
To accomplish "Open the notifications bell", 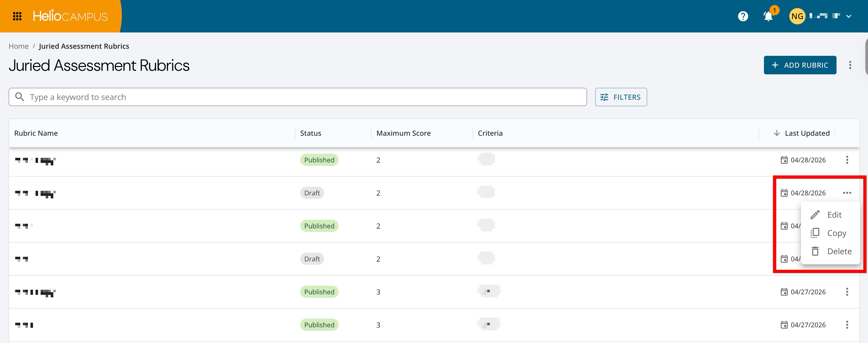I will coord(768,16).
